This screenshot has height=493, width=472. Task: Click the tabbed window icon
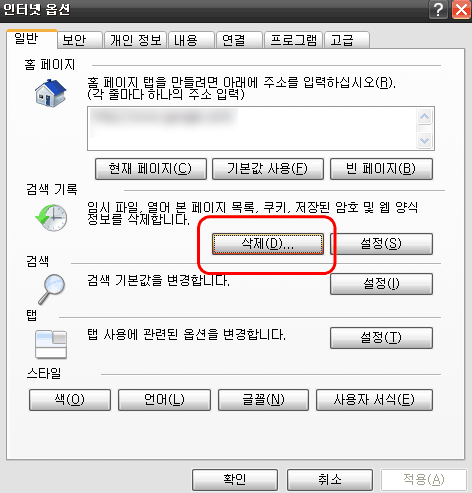coord(51,344)
